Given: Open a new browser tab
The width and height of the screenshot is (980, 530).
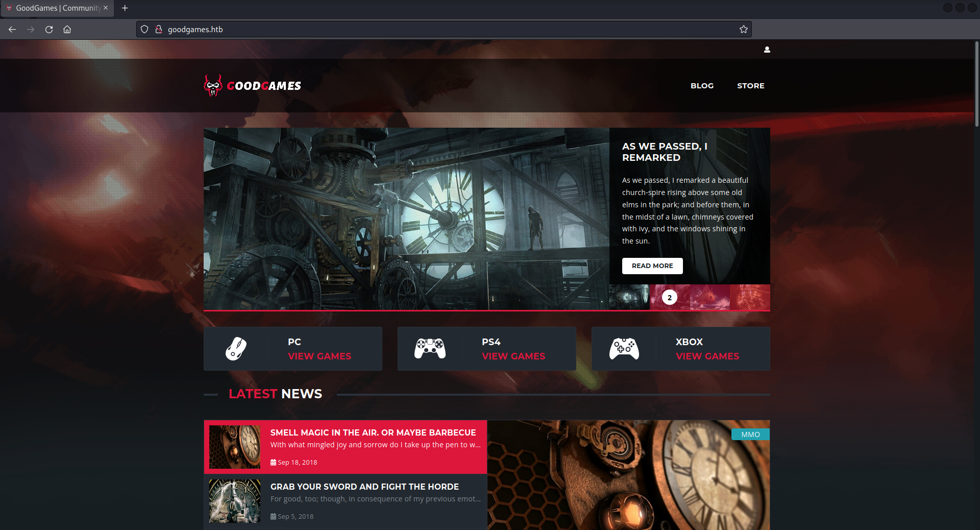Looking at the screenshot, I should click(125, 8).
